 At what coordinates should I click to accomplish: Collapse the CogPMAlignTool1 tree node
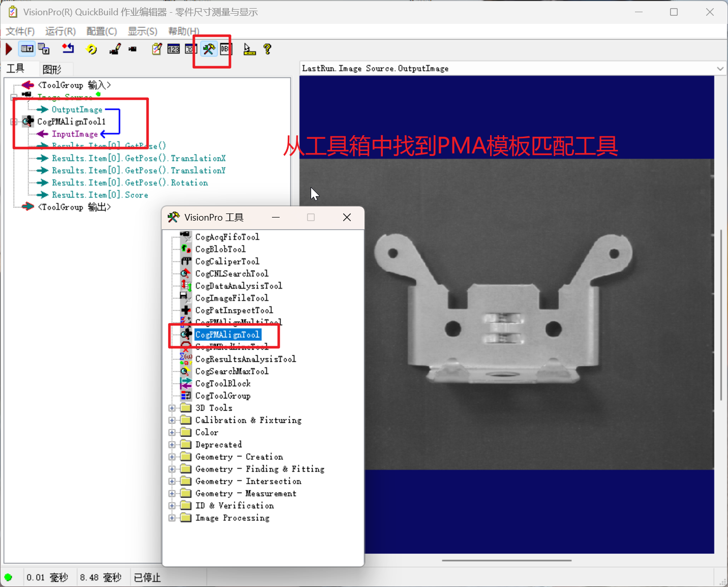pos(14,121)
